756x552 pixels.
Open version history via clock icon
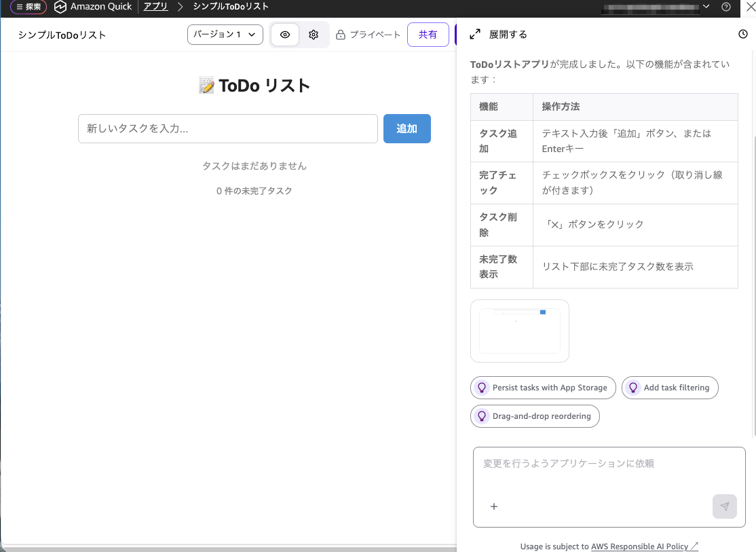click(x=742, y=33)
